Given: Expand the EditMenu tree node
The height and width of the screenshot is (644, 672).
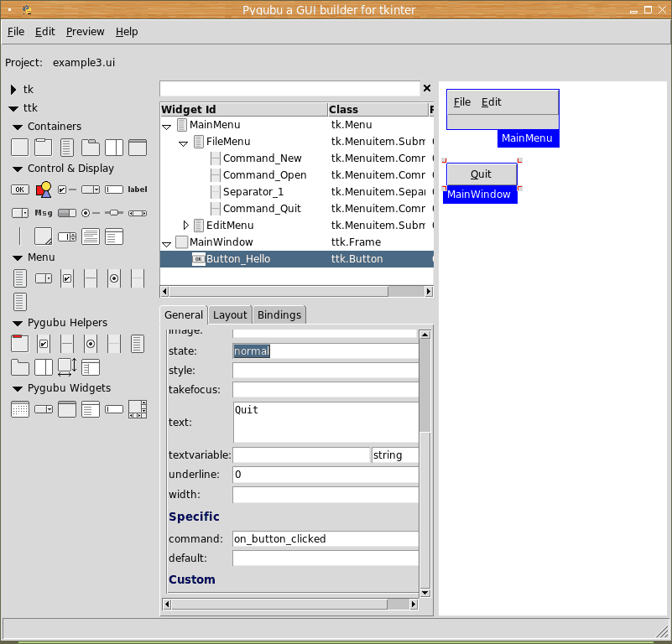Looking at the screenshot, I should (x=185, y=225).
